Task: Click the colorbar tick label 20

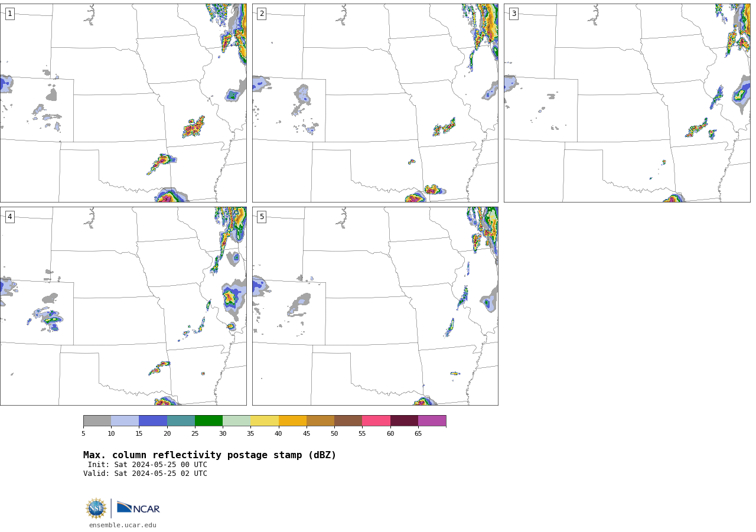Action: point(167,433)
